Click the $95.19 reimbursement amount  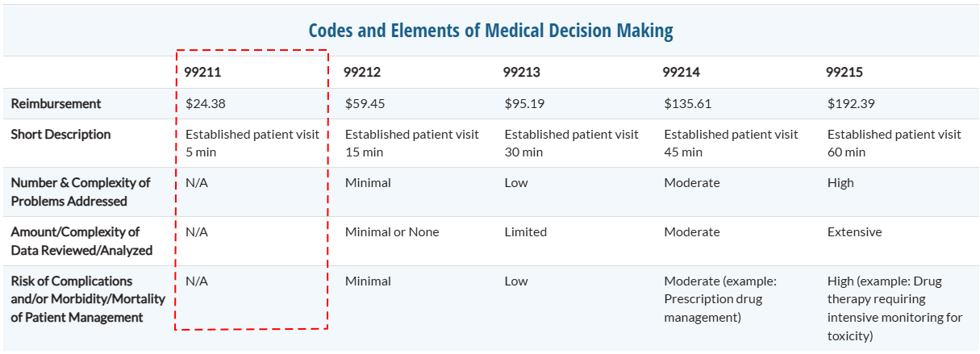(524, 103)
